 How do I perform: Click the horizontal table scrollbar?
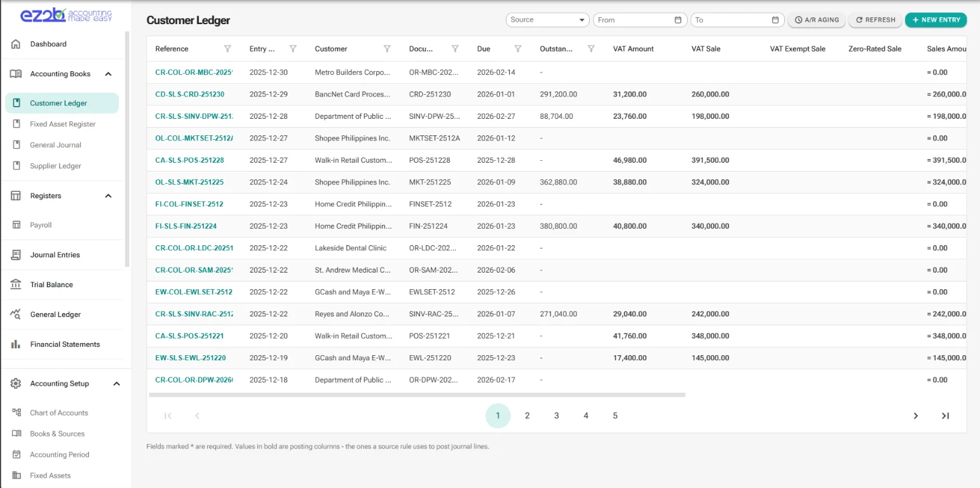coord(416,395)
